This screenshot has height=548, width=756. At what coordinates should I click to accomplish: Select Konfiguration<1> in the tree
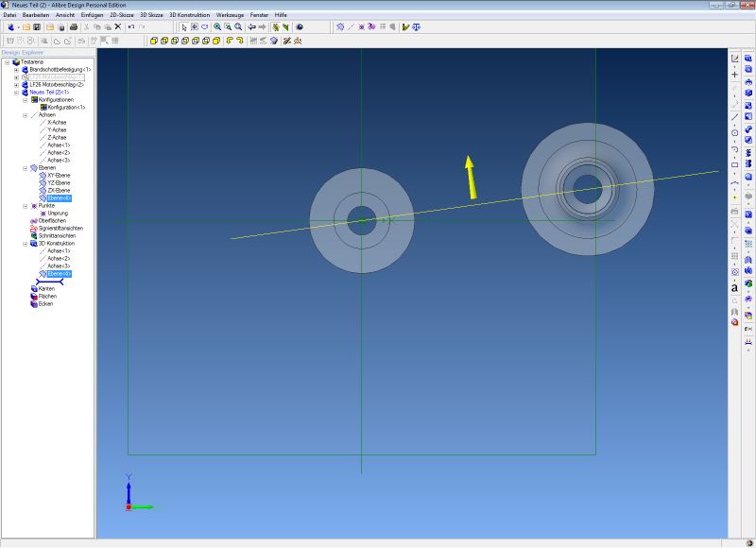click(x=66, y=108)
